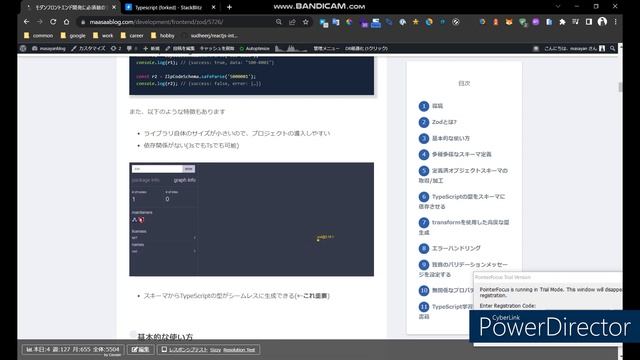Image resolution: width=640 pixels, height=360 pixels.
Task: Open Autoptimize in the admin bar
Action: pos(255,48)
